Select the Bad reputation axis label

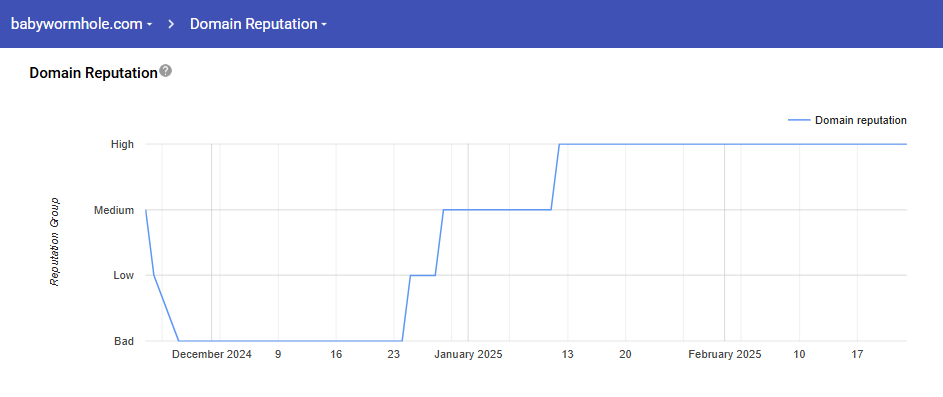(x=124, y=341)
